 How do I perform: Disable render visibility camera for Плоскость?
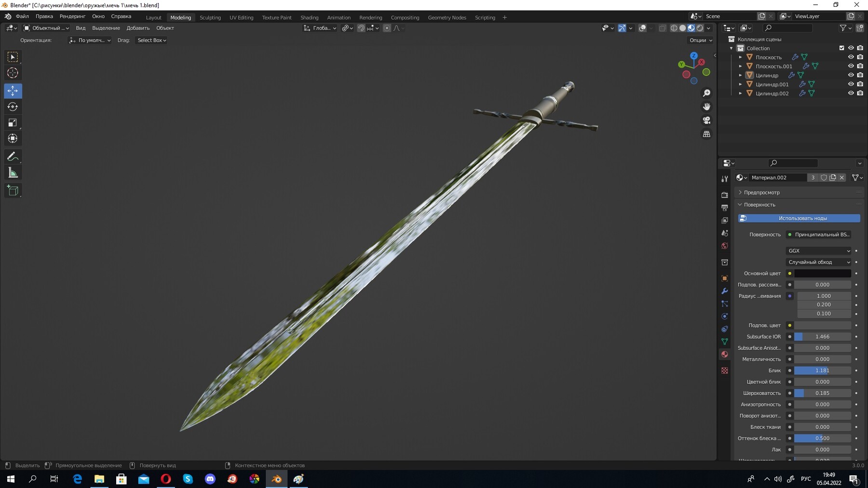click(x=860, y=57)
